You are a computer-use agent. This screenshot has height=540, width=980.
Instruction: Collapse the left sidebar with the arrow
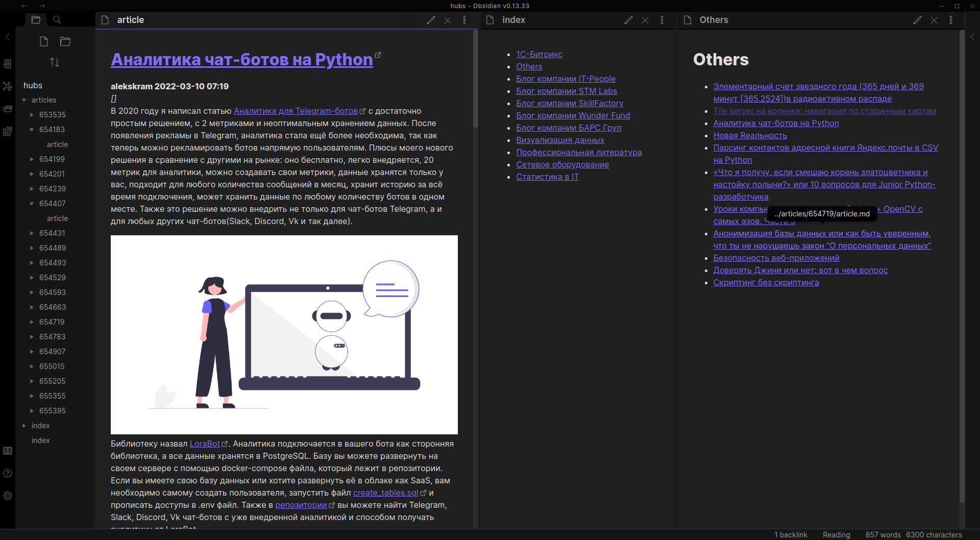[8, 37]
